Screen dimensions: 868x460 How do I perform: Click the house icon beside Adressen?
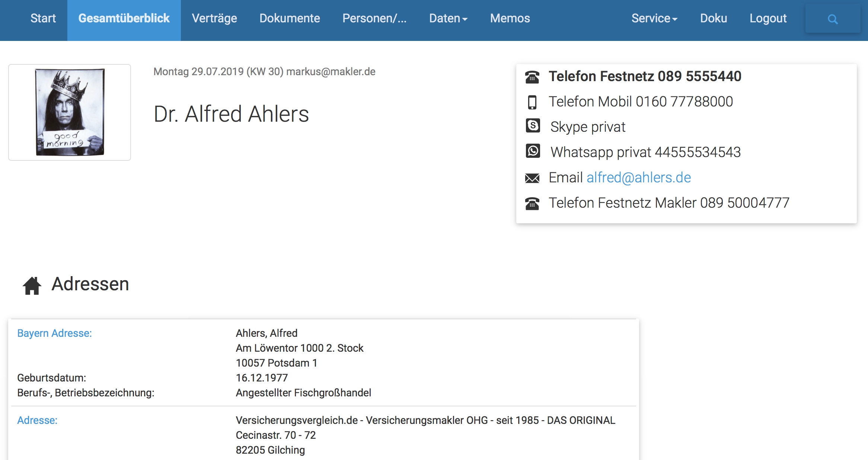(x=32, y=285)
